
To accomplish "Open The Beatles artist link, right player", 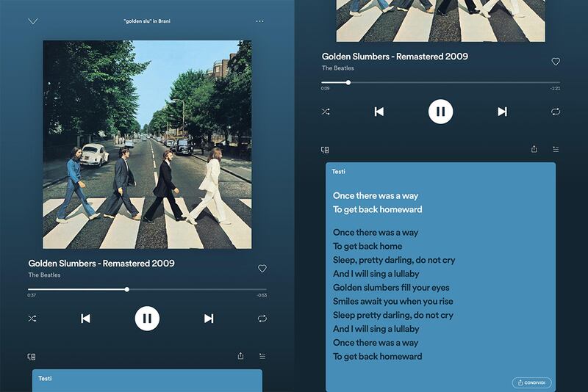I will (338, 68).
